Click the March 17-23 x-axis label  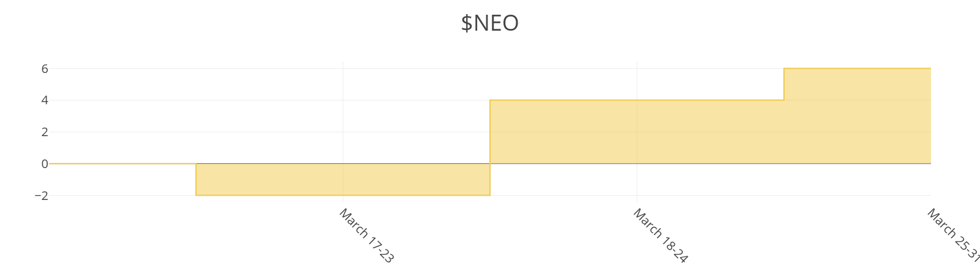pos(366,236)
